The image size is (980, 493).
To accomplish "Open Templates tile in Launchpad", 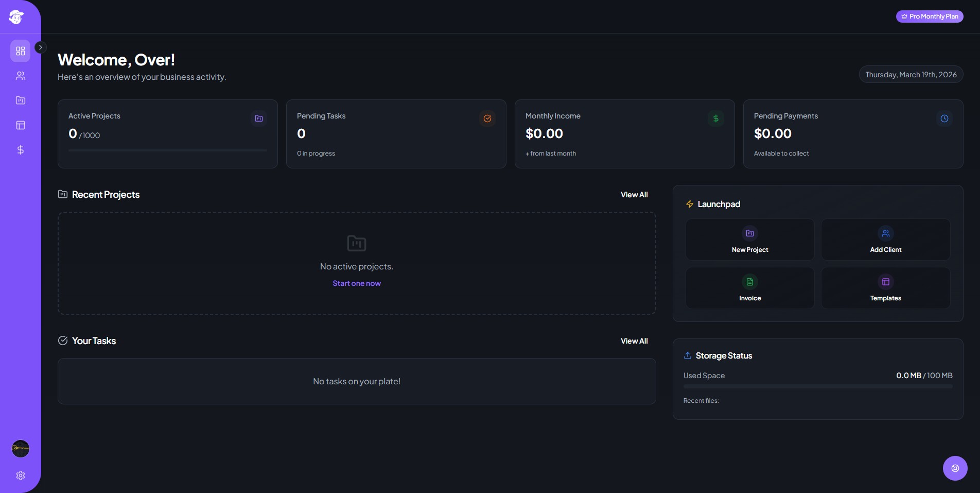I will point(886,288).
